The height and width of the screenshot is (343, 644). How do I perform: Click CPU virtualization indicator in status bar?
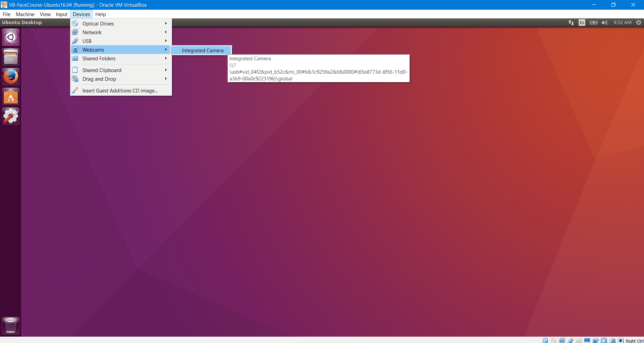click(604, 340)
